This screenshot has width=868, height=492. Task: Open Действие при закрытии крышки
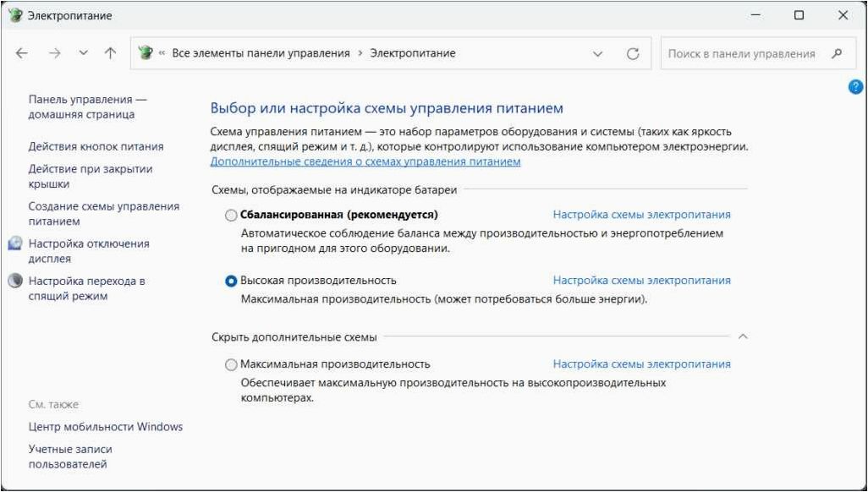click(x=91, y=176)
